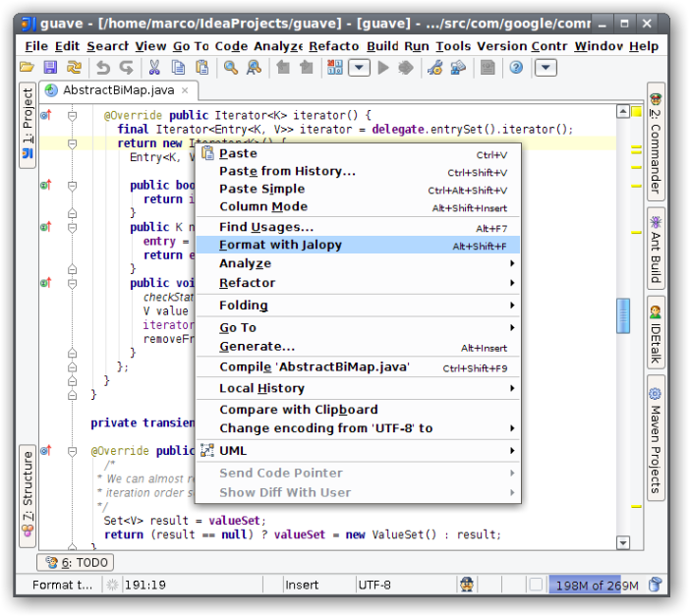Open the Edit menu
This screenshot has width=689, height=616.
[x=67, y=46]
